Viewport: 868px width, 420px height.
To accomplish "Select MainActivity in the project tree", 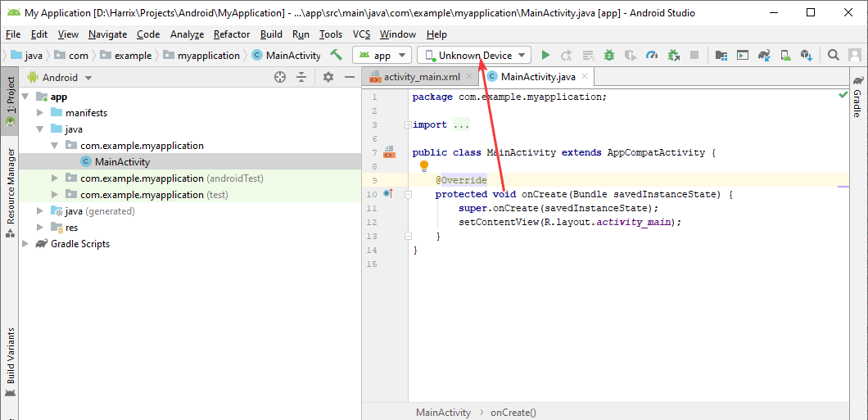I will 122,162.
